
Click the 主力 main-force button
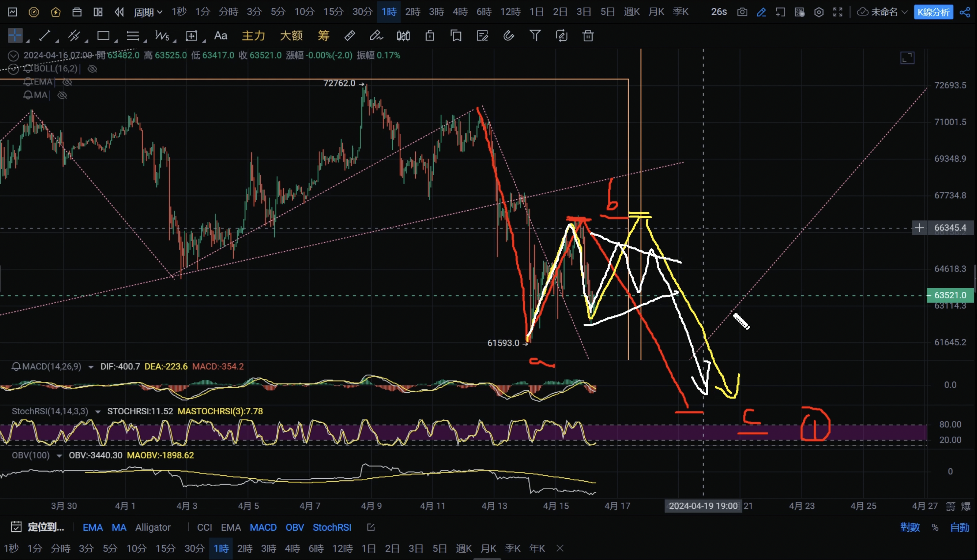coord(253,36)
